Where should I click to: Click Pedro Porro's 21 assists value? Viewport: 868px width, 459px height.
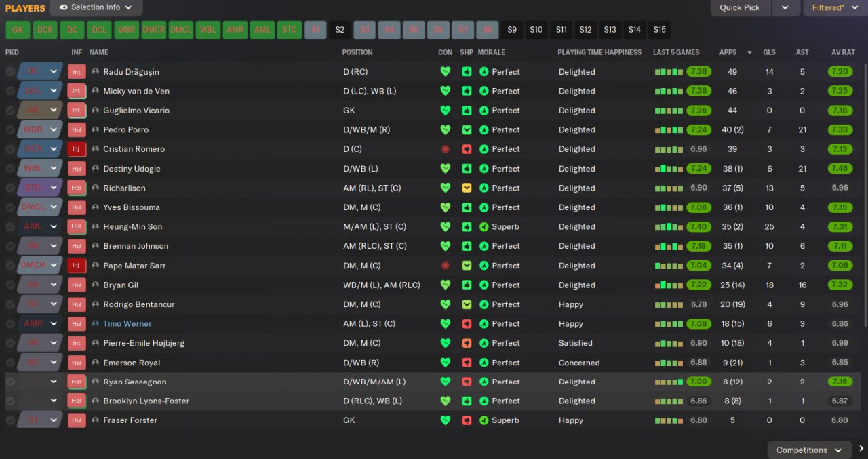tap(802, 129)
